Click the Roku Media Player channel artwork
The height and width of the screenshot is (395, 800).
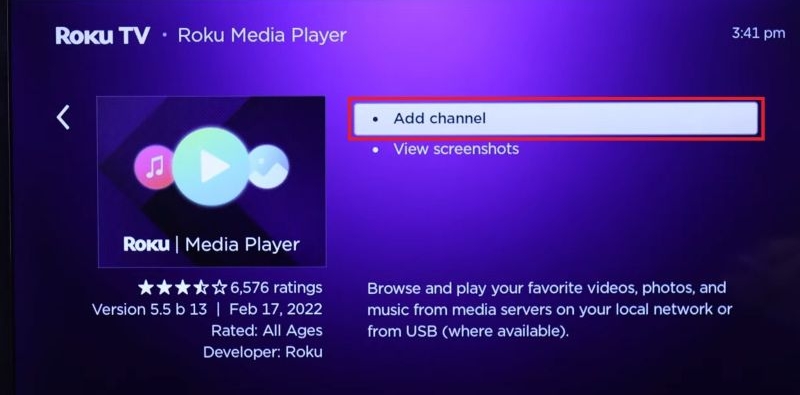[x=211, y=182]
